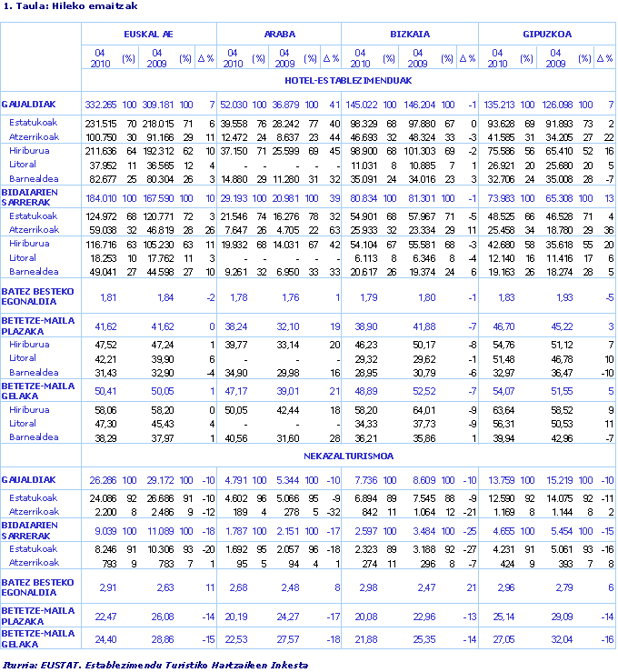This screenshot has height=672, width=618.
Task: Select the ARABA column header
Action: (279, 34)
